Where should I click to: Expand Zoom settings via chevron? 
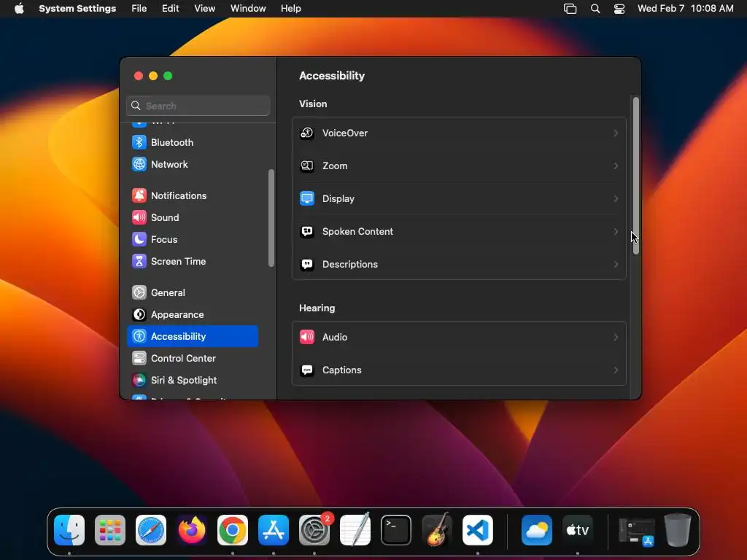[x=616, y=166]
